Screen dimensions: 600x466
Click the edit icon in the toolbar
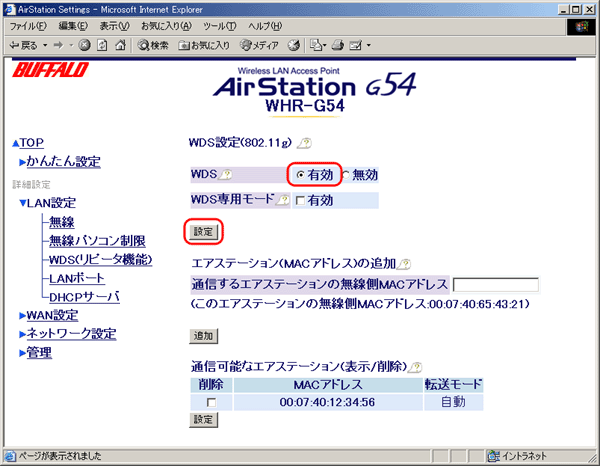356,46
